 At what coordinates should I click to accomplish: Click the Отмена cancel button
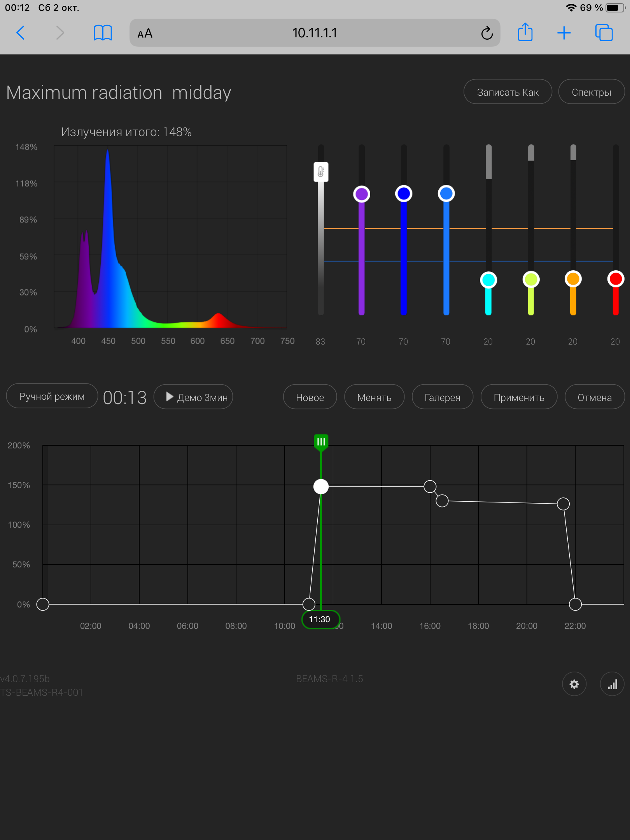tap(594, 397)
